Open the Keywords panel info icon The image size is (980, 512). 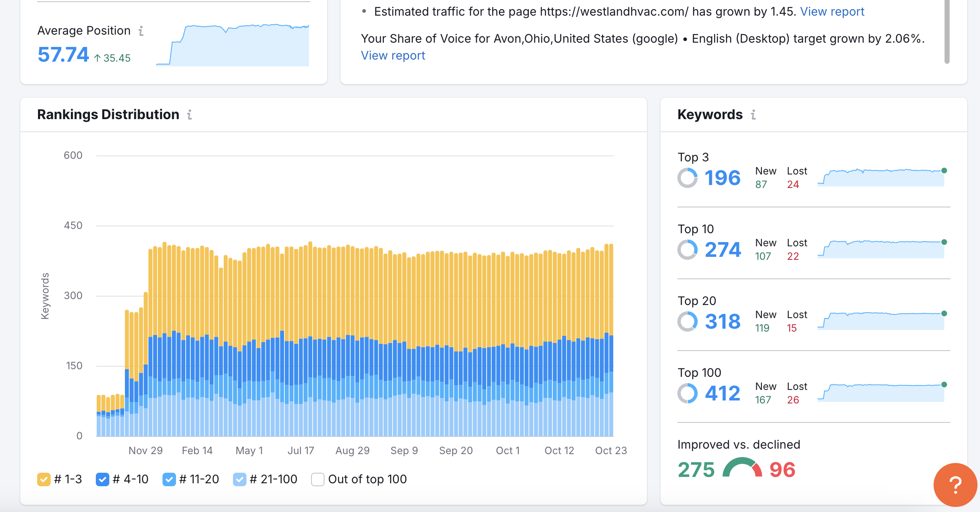point(753,114)
